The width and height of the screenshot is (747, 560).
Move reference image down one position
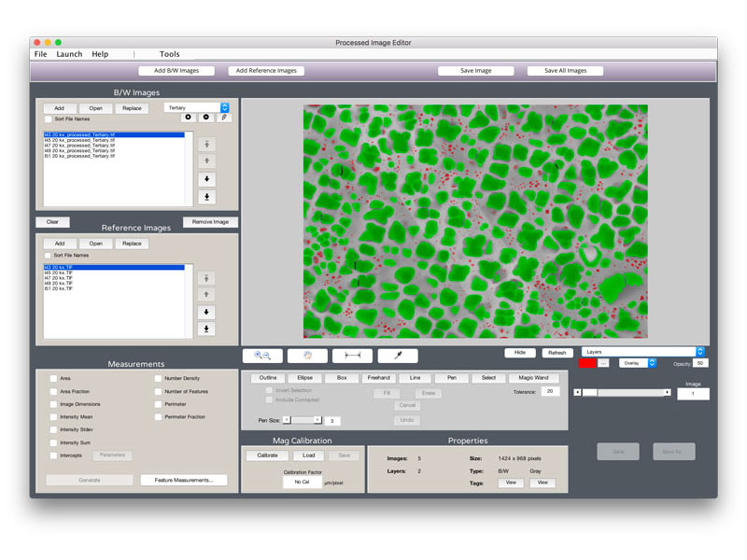click(x=206, y=312)
